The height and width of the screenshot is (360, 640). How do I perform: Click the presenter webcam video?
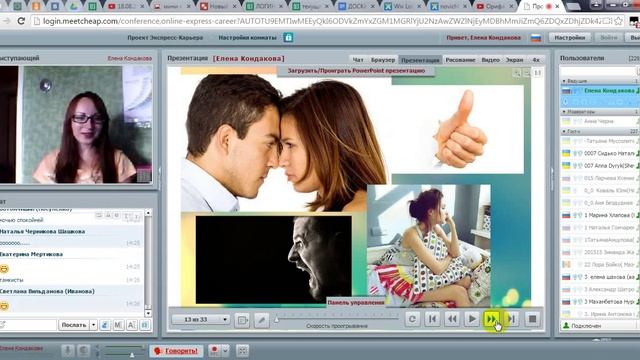click(x=76, y=124)
